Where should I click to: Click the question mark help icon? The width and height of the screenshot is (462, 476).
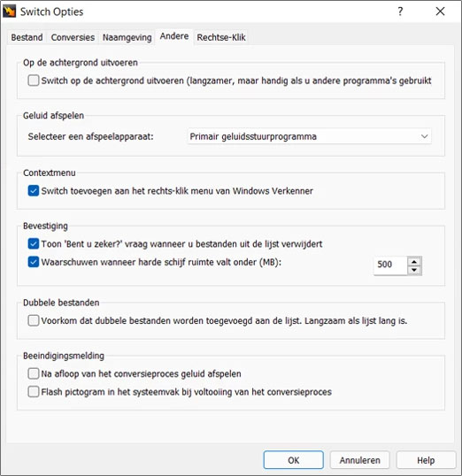click(400, 12)
